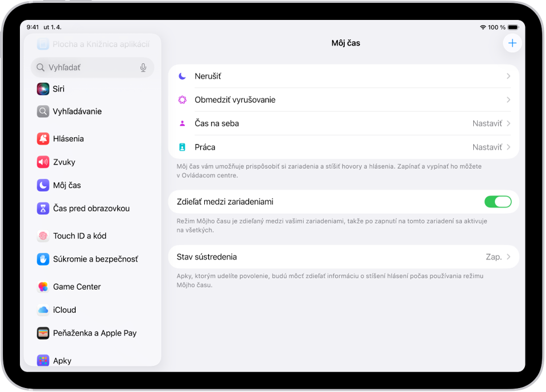Screen dimensions: 546x392
Task: Tap the Čas na seba label
Action: point(217,123)
